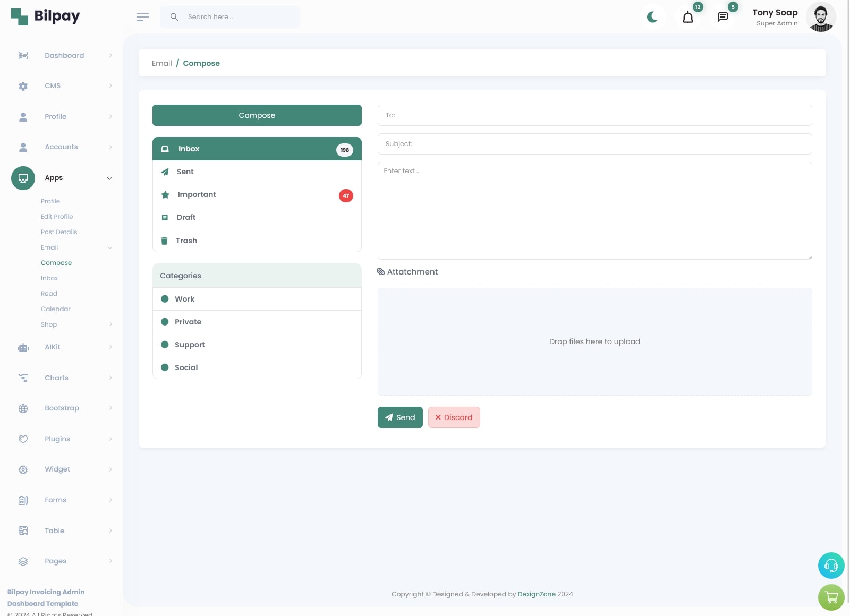Collapse the Apps sidebar menu
The height and width of the screenshot is (616, 850).
[109, 178]
